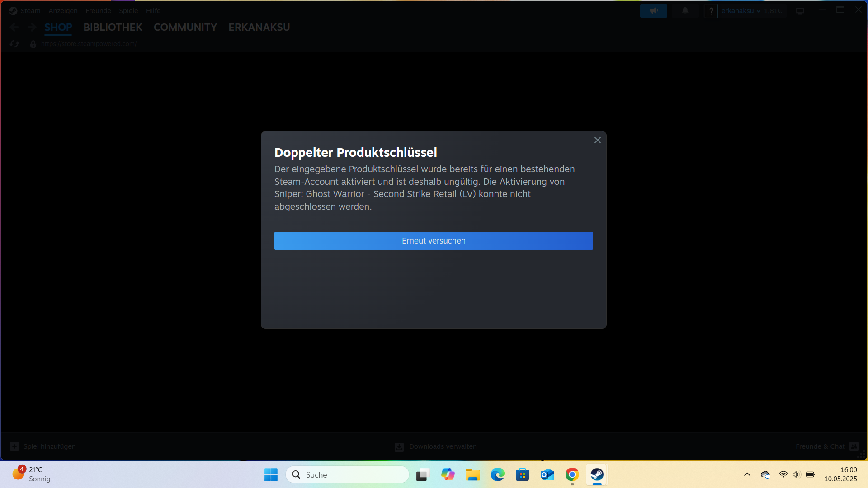This screenshot has height=488, width=868.
Task: Open Downloads verwalten via download icon
Action: pos(399,446)
